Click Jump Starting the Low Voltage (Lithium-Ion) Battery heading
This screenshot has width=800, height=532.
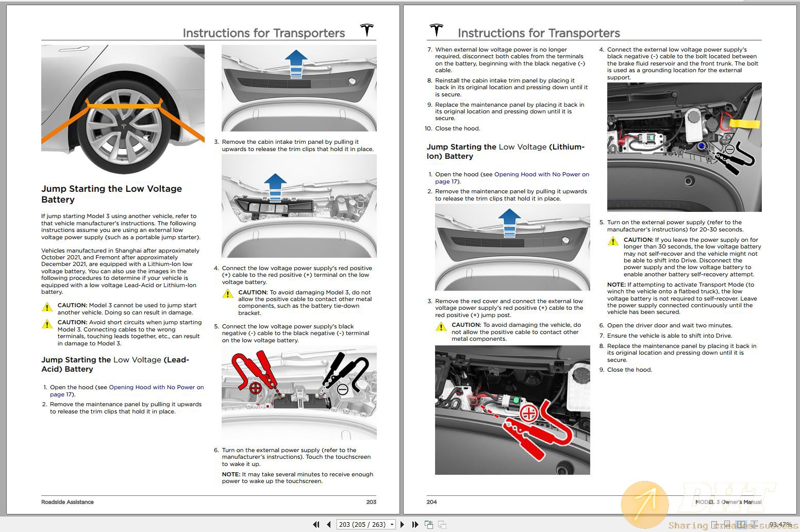[506, 152]
